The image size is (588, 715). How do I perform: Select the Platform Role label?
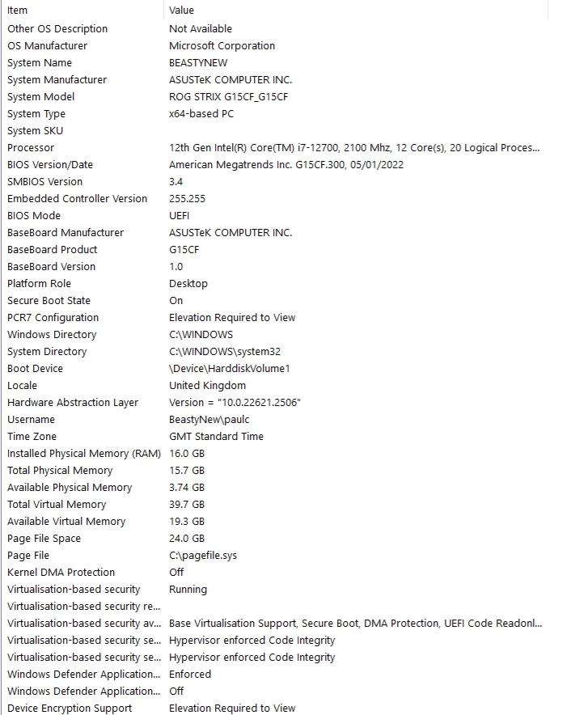click(39, 284)
